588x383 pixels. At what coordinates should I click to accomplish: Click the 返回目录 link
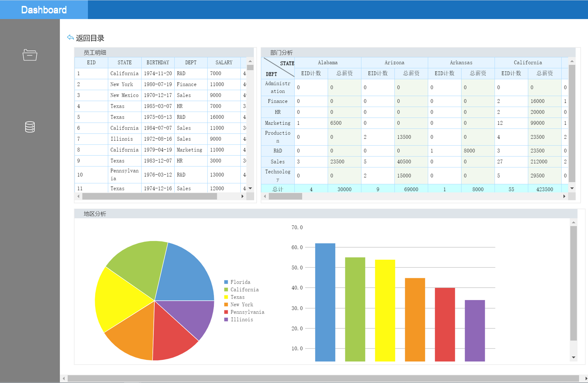[x=90, y=38]
